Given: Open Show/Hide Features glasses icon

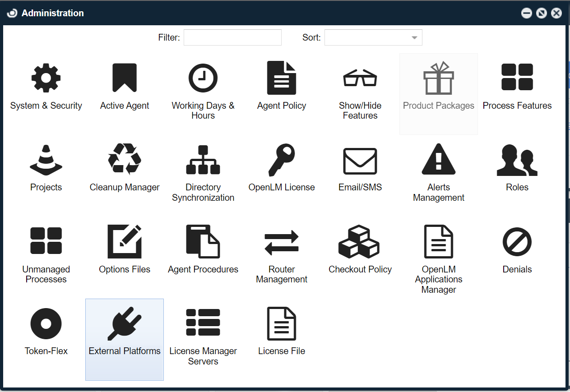Looking at the screenshot, I should (360, 78).
